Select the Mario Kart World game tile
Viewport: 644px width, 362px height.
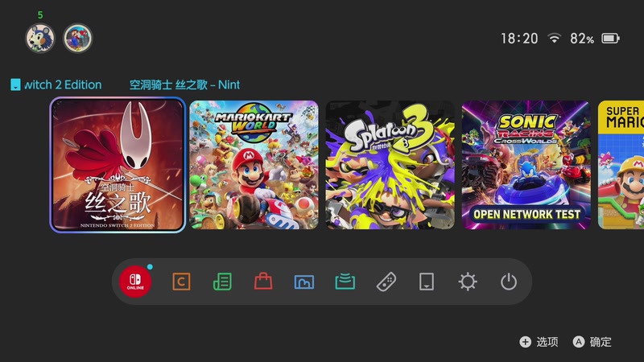pos(254,165)
